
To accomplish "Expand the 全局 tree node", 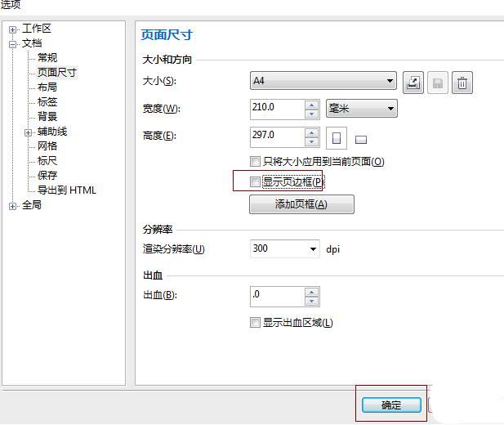I will [x=12, y=206].
